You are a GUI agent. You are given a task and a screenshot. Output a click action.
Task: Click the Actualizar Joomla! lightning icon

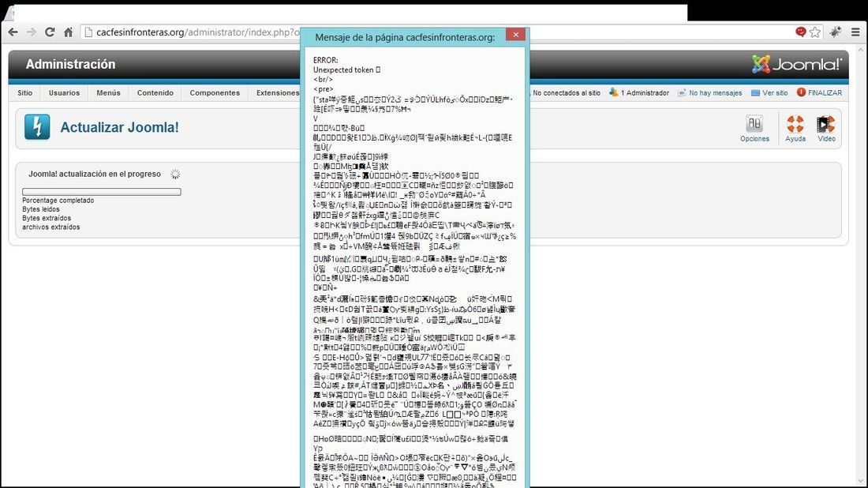(37, 127)
